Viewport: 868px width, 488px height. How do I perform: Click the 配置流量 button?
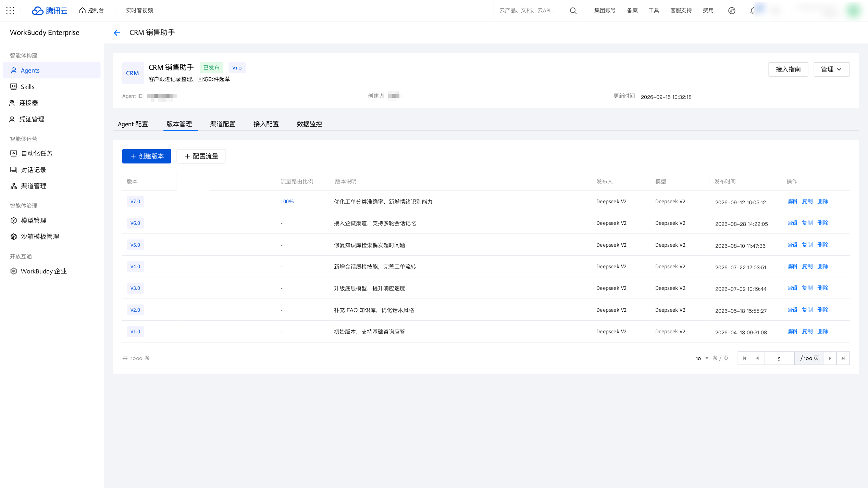(x=201, y=156)
